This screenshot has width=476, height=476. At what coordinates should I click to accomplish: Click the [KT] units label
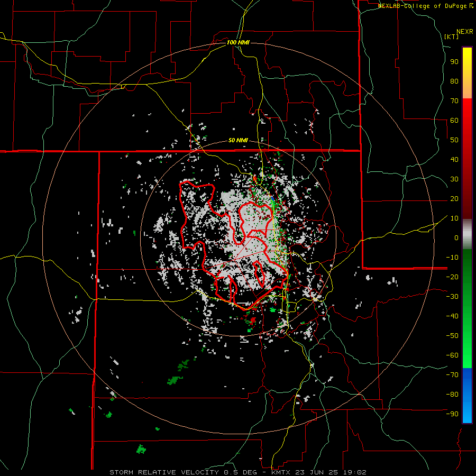pyautogui.click(x=452, y=36)
